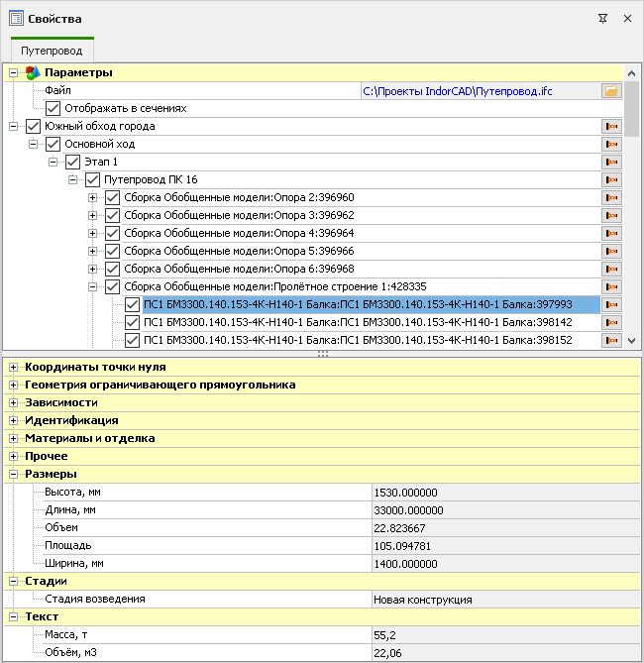Click Стадия возведения value Новая конструкция

(x=505, y=600)
